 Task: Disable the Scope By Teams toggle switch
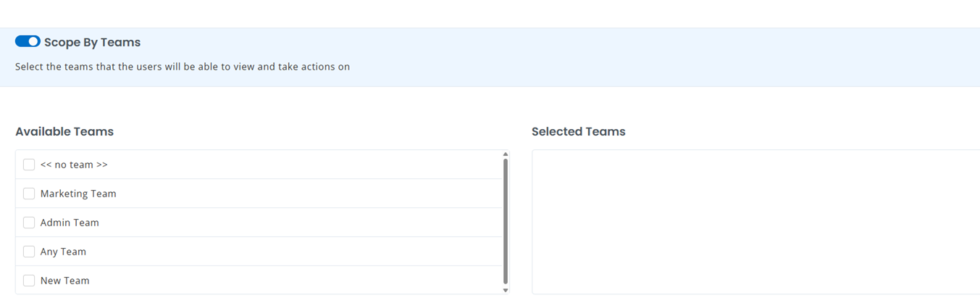(28, 42)
